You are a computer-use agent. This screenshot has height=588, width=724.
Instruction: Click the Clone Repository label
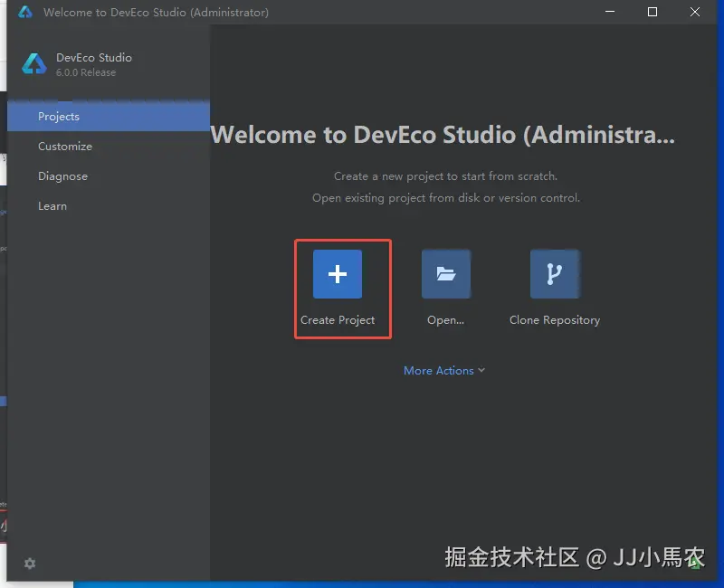[x=555, y=320]
